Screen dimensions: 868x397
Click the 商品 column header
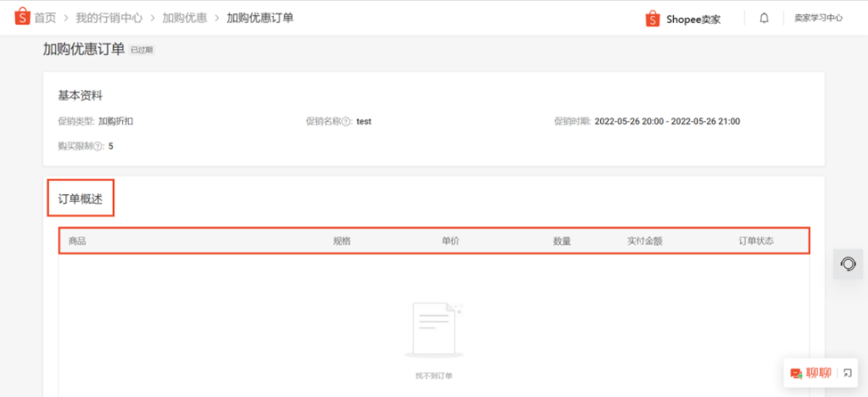click(77, 241)
